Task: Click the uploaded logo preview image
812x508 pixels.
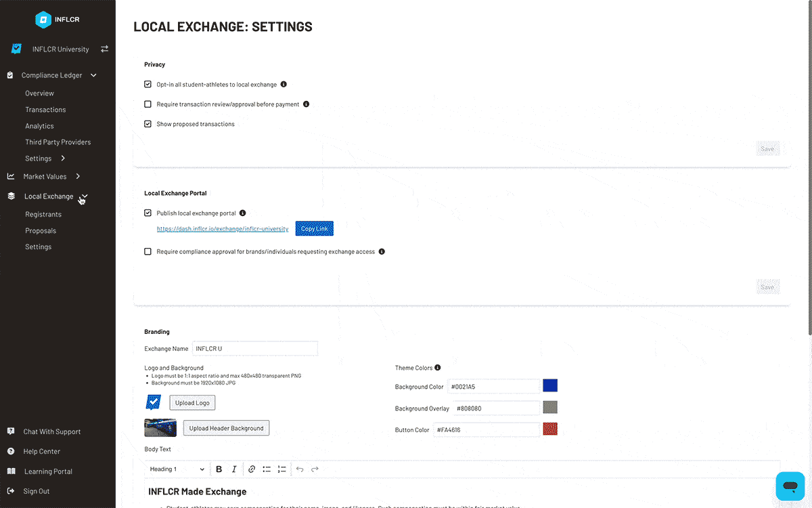Action: (154, 402)
